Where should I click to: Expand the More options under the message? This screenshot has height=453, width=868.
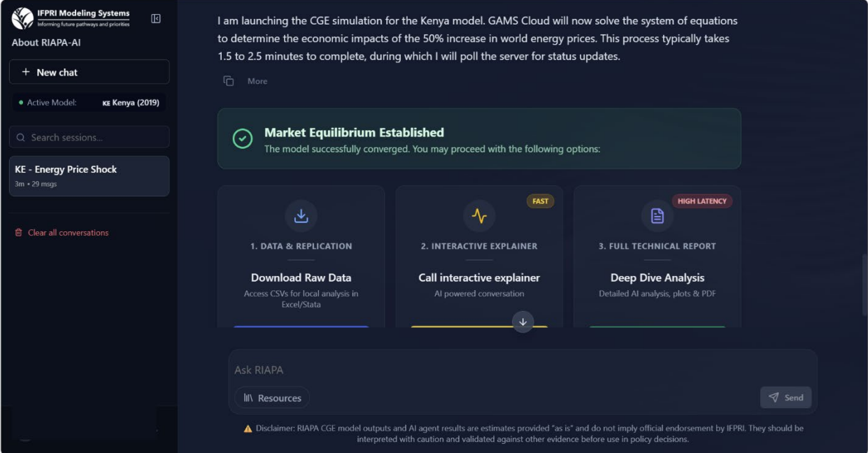tap(257, 81)
